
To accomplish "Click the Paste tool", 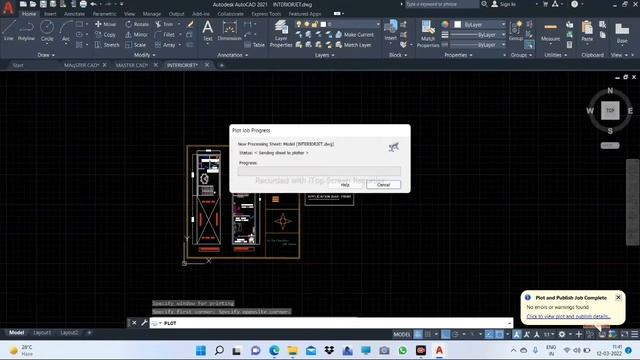I will (x=587, y=31).
